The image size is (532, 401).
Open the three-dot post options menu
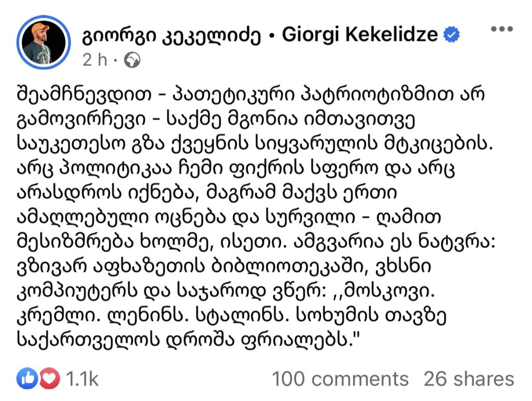(502, 30)
